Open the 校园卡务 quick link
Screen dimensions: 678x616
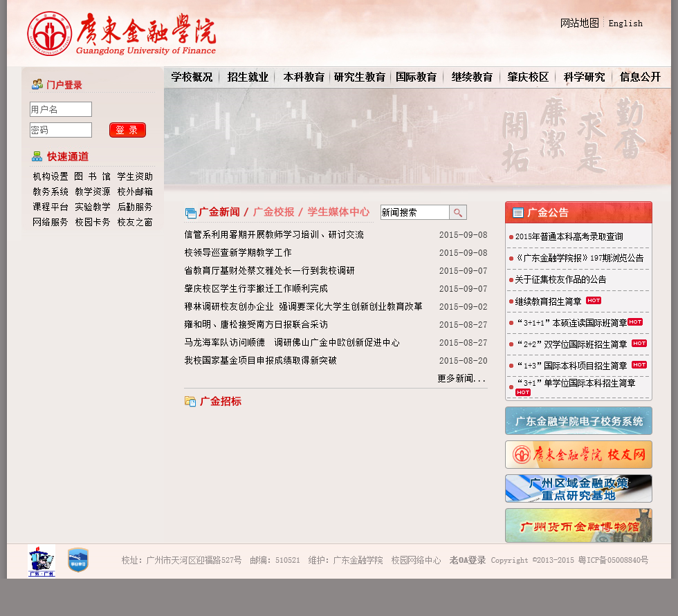click(x=93, y=222)
